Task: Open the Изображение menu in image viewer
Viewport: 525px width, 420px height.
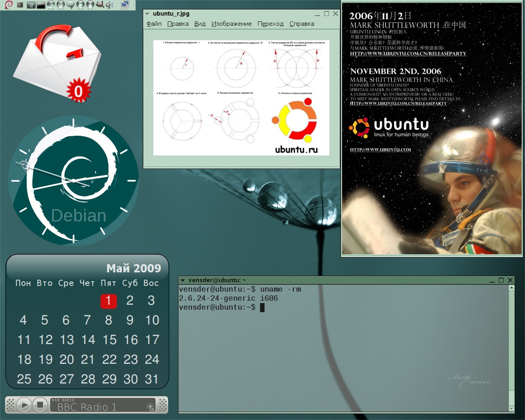Action: click(231, 24)
